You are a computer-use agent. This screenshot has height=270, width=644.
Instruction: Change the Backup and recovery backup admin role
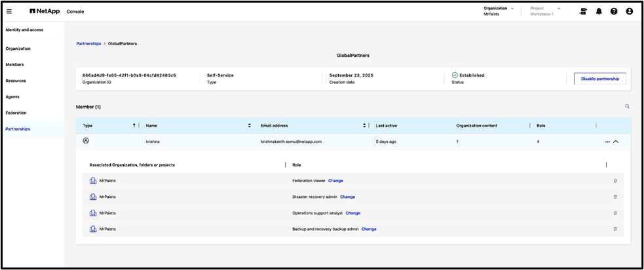(369, 229)
